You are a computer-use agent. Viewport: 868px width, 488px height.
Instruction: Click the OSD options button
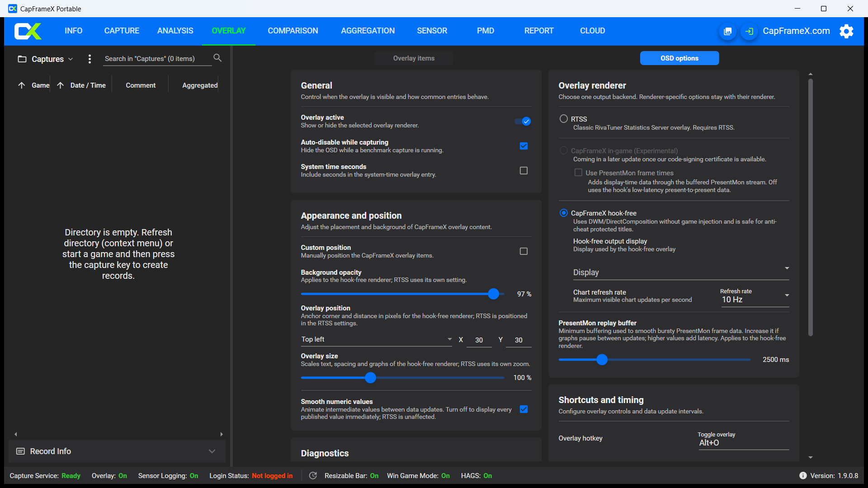pos(679,58)
